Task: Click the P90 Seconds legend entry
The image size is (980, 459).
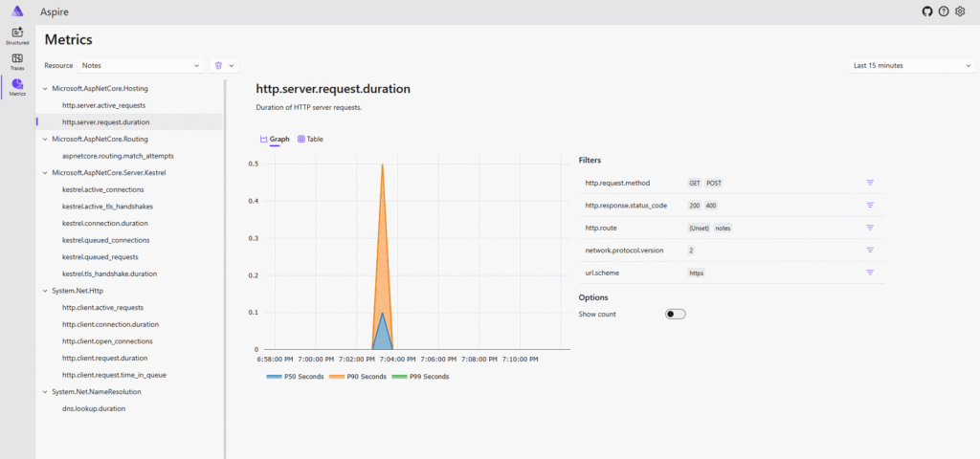Action: 358,377
